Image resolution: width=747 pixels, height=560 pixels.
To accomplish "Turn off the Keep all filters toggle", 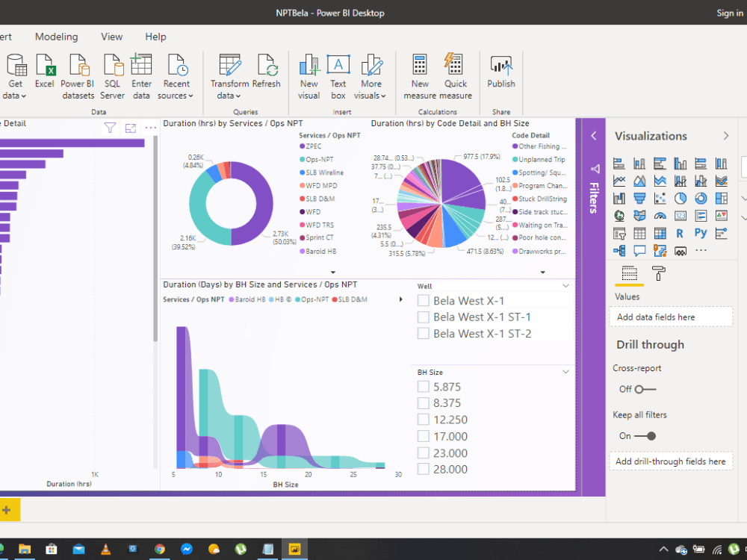I will pos(645,435).
